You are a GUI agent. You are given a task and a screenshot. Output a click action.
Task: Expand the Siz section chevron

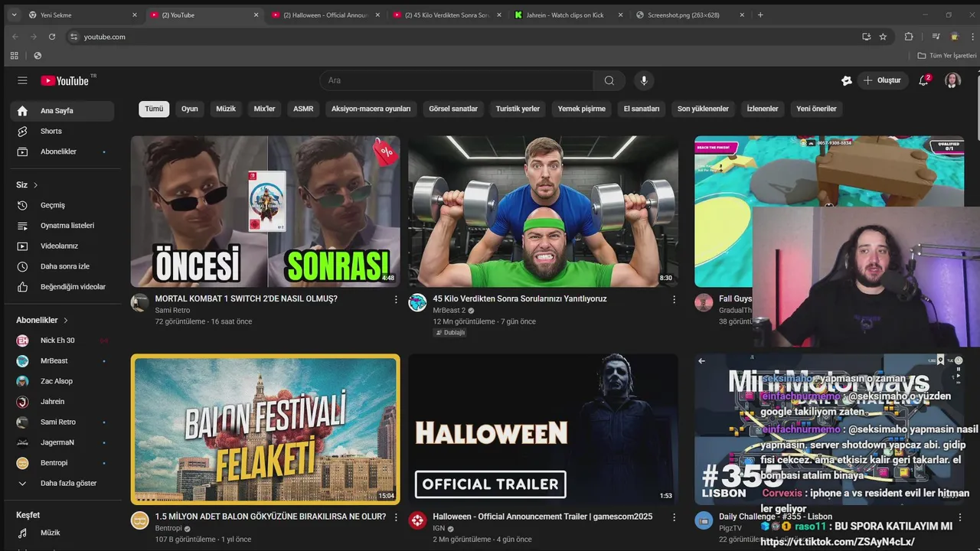click(35, 185)
